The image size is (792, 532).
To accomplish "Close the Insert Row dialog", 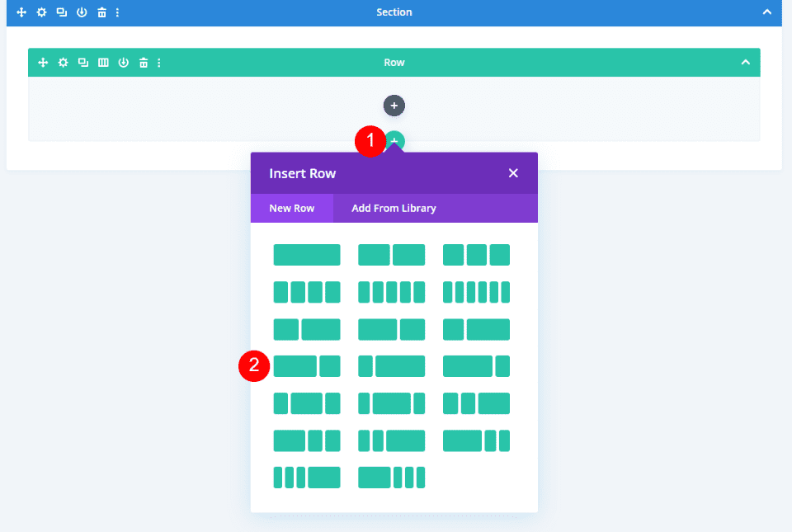I will [x=513, y=173].
